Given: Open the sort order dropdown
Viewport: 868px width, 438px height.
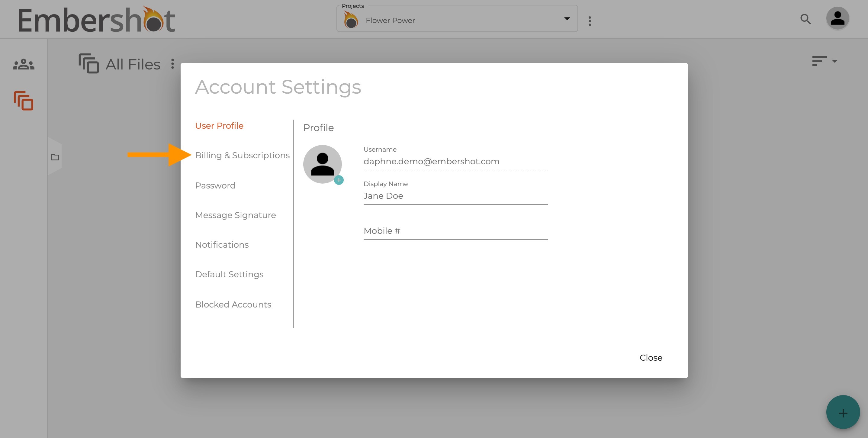Looking at the screenshot, I should [825, 61].
